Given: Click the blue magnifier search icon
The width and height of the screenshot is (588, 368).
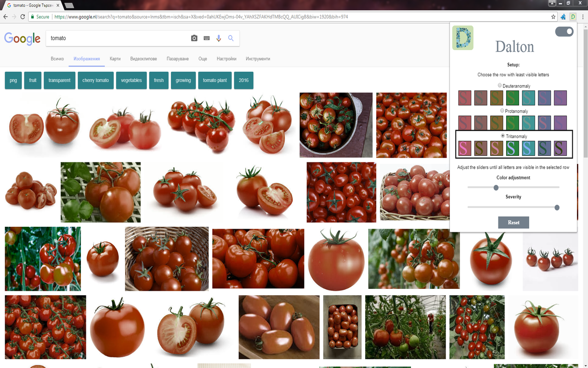Looking at the screenshot, I should click(231, 38).
